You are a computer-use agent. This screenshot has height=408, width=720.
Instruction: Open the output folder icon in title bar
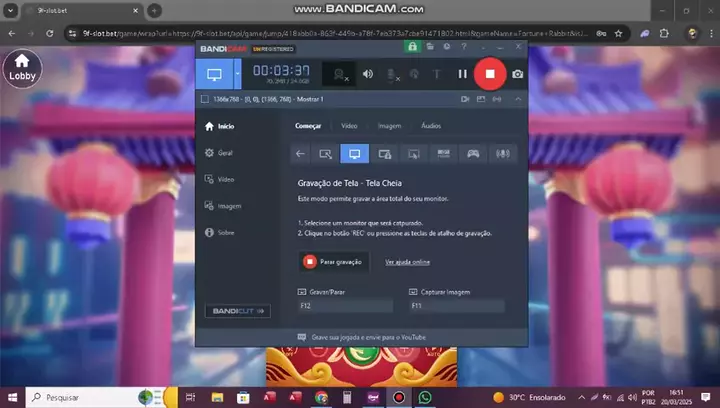coord(430,47)
